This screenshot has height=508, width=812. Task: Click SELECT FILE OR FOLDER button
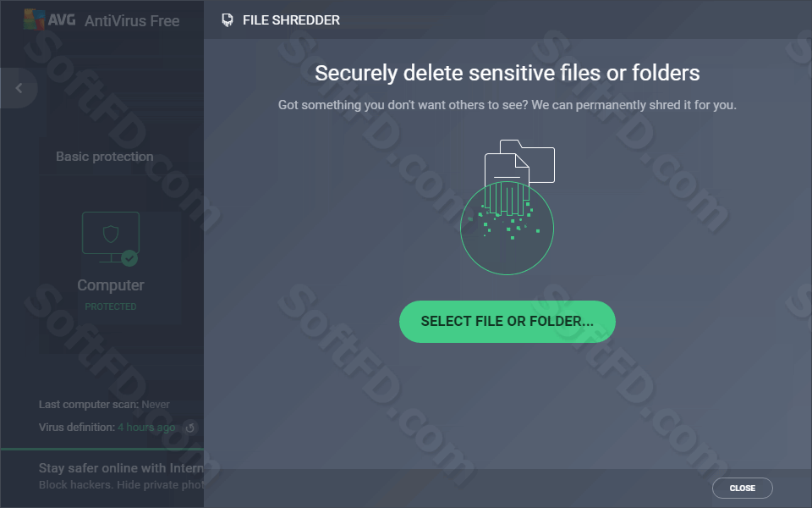click(507, 322)
